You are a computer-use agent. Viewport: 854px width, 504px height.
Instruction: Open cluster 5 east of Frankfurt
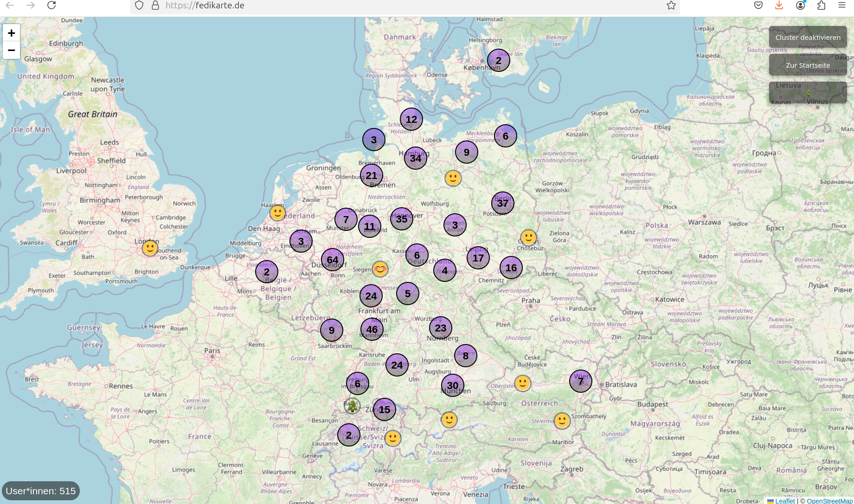(x=408, y=293)
